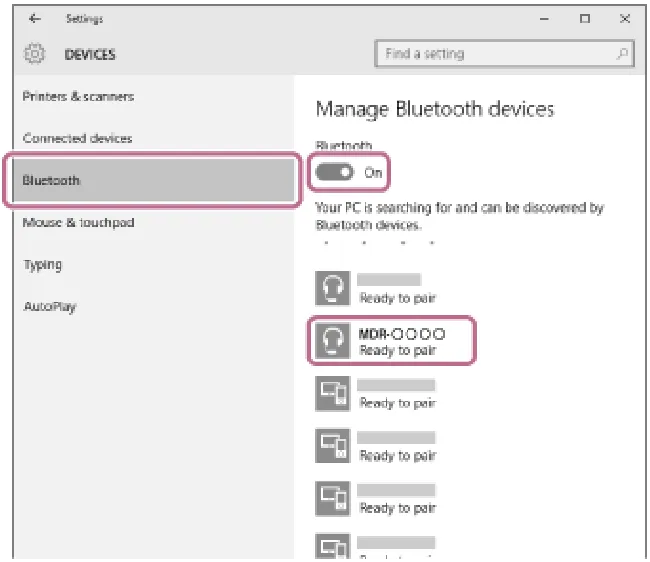The height and width of the screenshot is (562, 650).
Task: Select the first computer-phone device icon
Action: [332, 393]
